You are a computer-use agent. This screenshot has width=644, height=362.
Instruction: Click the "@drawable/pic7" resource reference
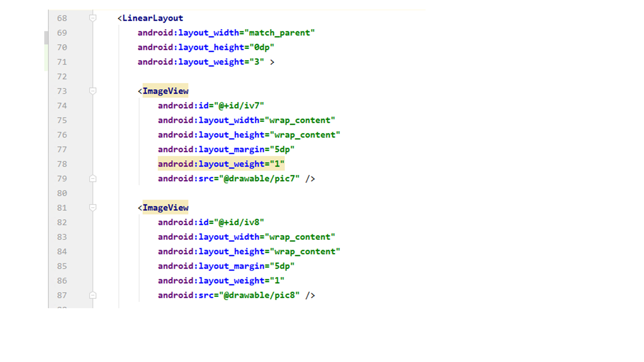coord(262,178)
